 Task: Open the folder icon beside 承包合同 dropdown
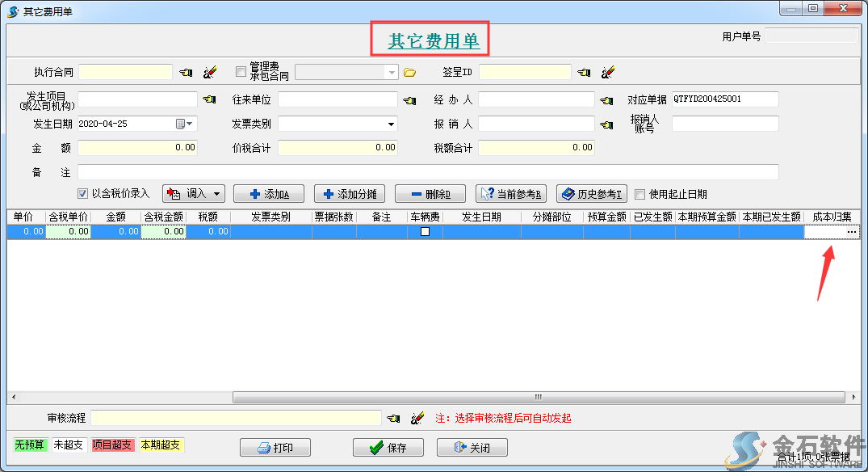409,71
